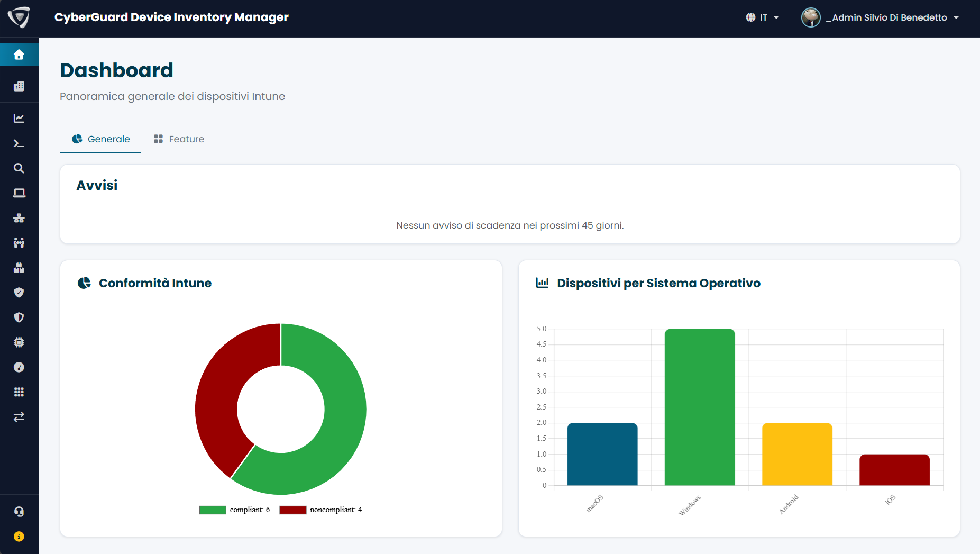This screenshot has width=980, height=554.
Task: Click the Dispositivi per Sistema Operativo title
Action: 658,283
